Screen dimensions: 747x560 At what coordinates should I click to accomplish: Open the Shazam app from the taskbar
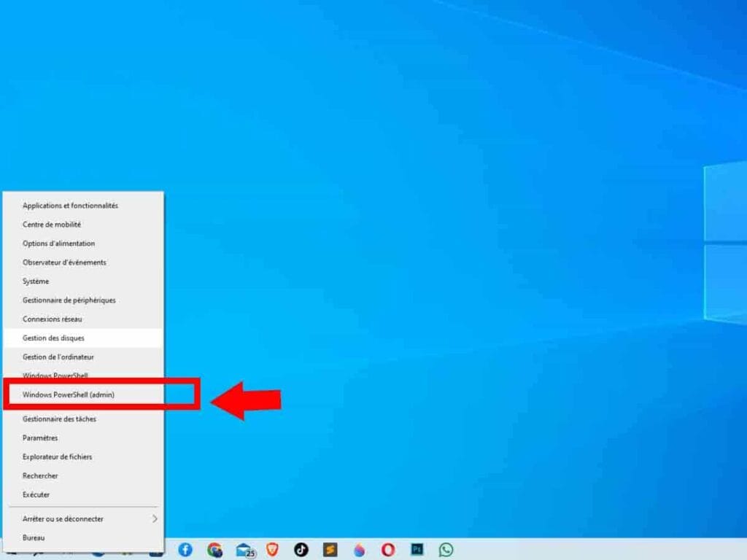pos(330,550)
